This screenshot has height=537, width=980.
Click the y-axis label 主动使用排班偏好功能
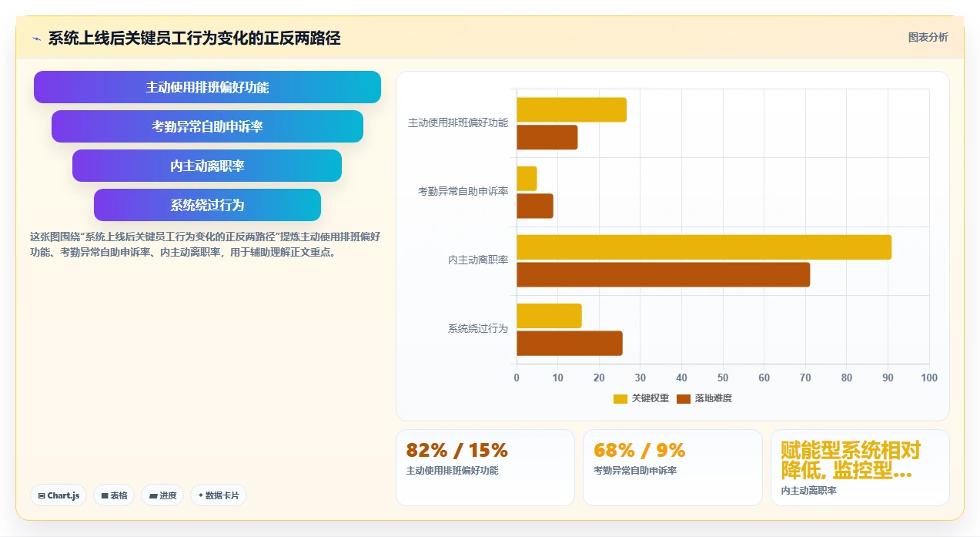[x=458, y=123]
